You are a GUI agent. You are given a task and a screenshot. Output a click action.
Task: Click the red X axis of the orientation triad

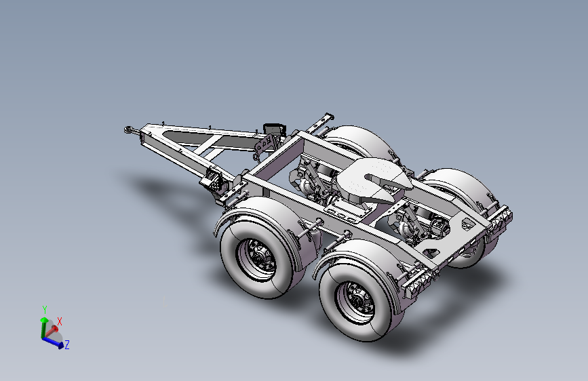coord(52,332)
